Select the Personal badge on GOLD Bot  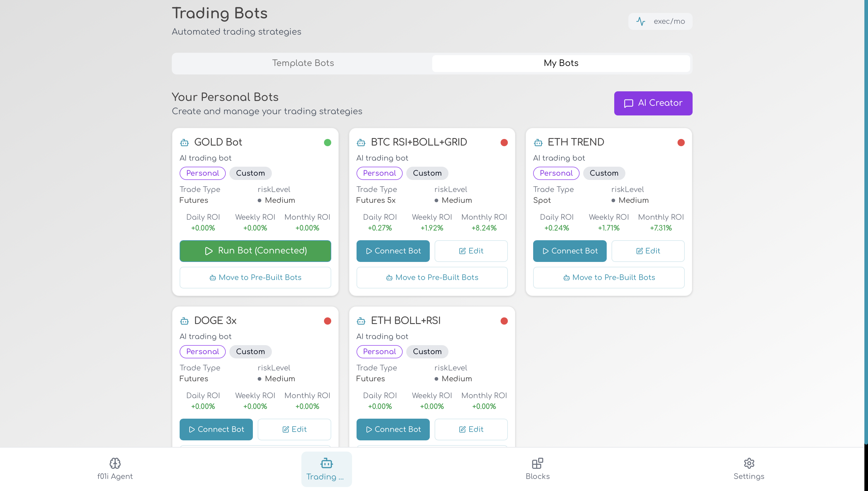[202, 173]
